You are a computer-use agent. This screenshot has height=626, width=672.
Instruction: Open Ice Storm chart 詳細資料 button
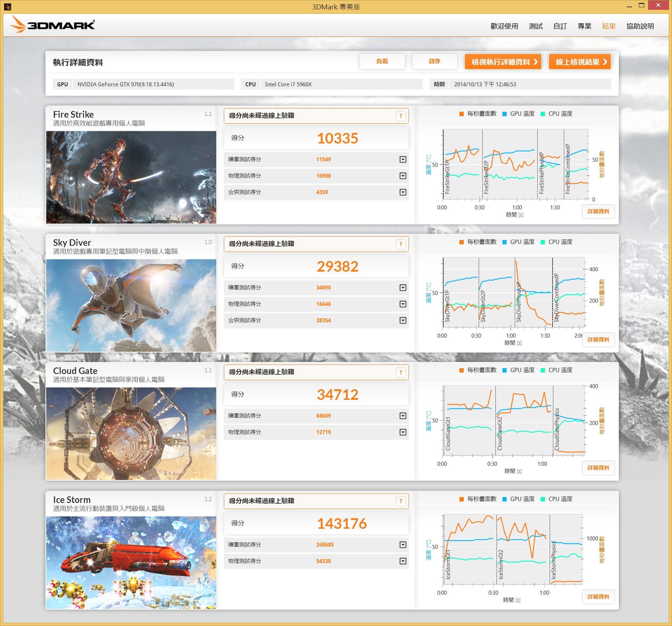click(598, 597)
